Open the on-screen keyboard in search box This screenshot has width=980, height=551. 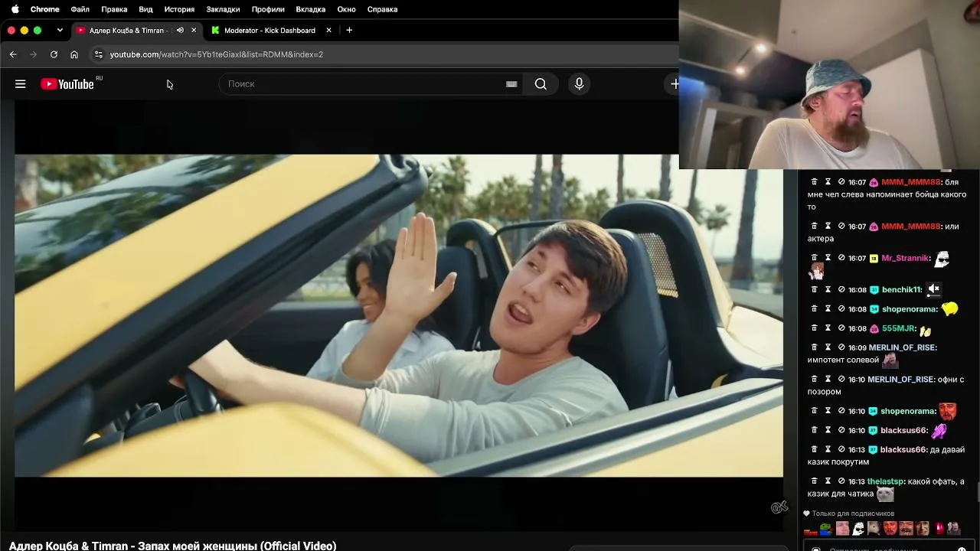511,84
